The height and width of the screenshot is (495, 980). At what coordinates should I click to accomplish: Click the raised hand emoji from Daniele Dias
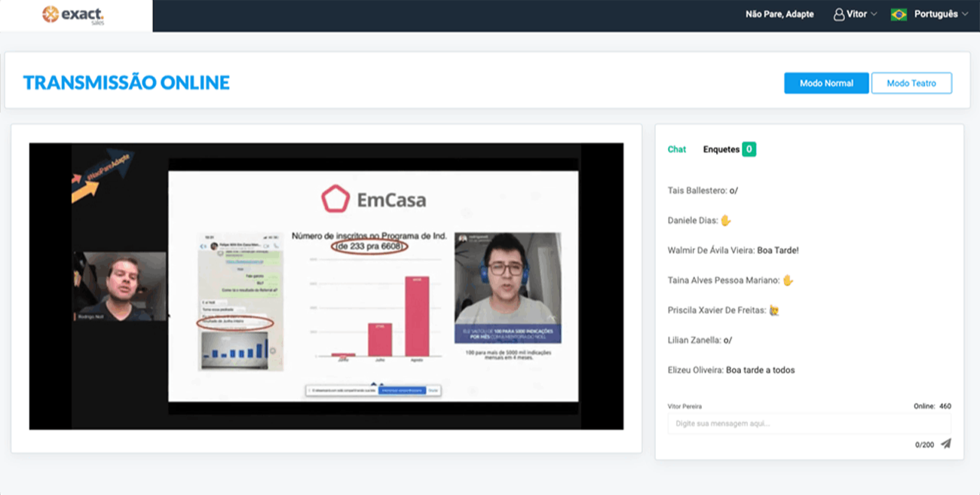pos(726,221)
